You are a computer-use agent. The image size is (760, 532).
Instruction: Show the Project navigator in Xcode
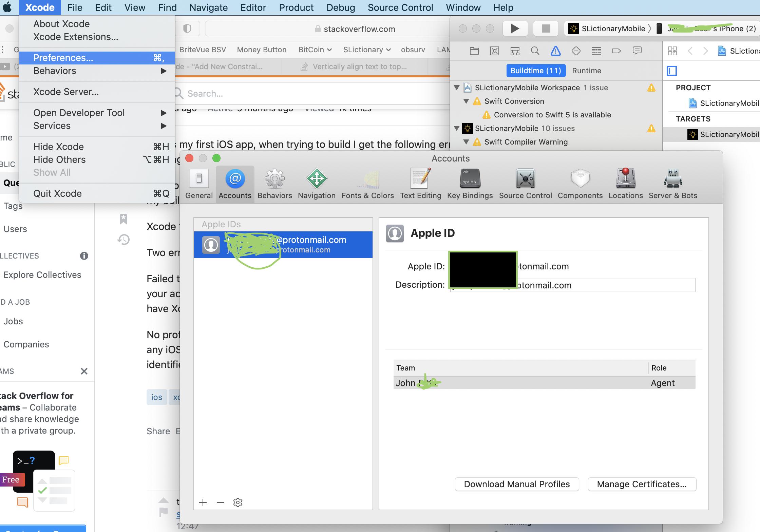point(474,51)
